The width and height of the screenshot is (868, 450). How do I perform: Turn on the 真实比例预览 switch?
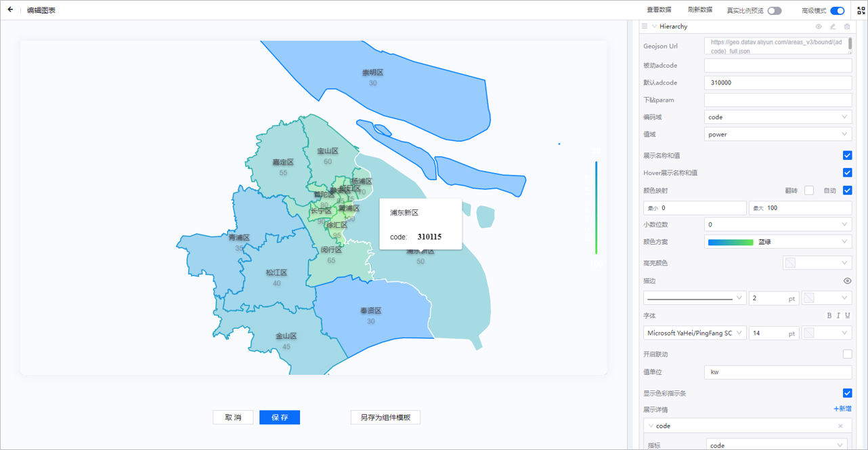click(774, 11)
